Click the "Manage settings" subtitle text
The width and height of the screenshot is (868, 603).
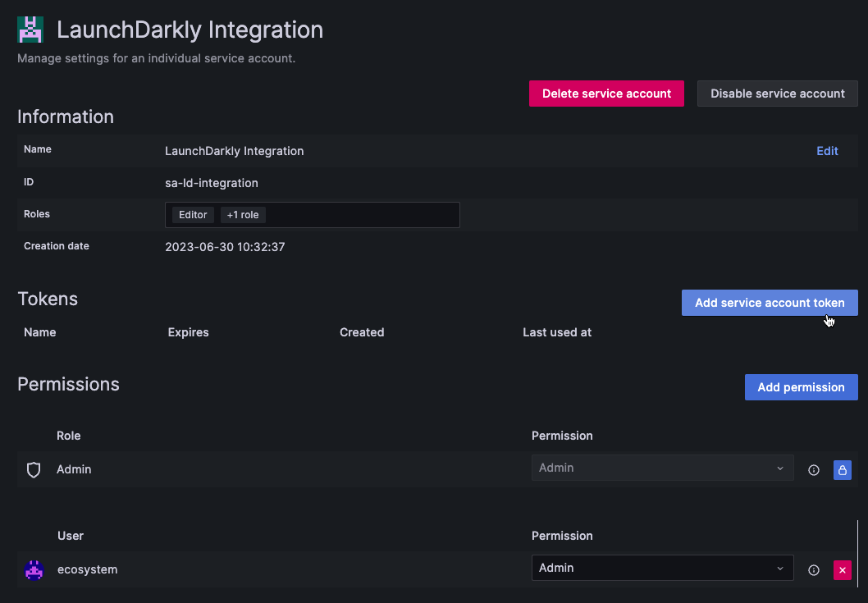156,58
